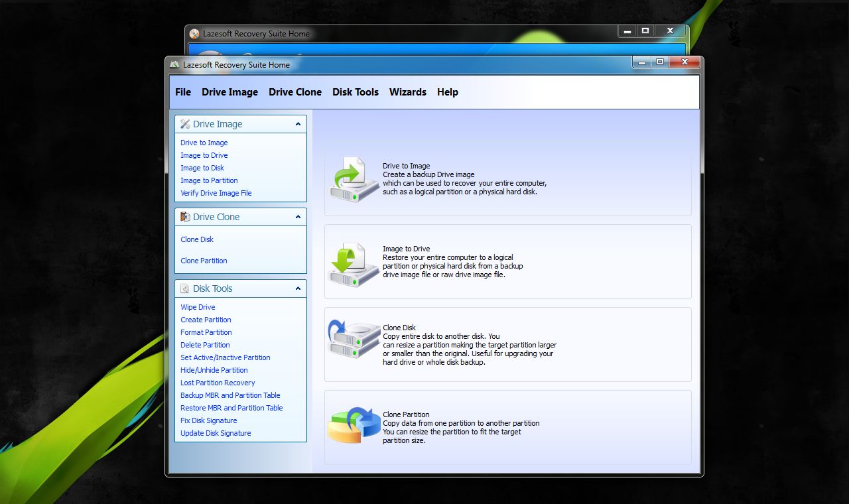Open the Format Partition link

click(x=206, y=332)
